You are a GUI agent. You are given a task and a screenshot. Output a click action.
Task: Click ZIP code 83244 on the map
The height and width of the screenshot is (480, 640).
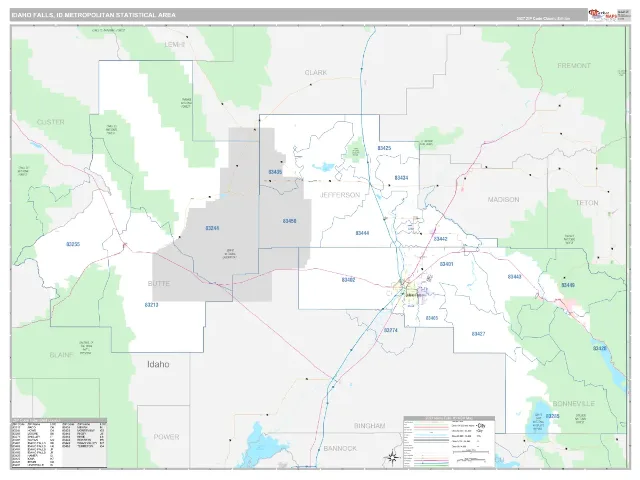tap(212, 228)
